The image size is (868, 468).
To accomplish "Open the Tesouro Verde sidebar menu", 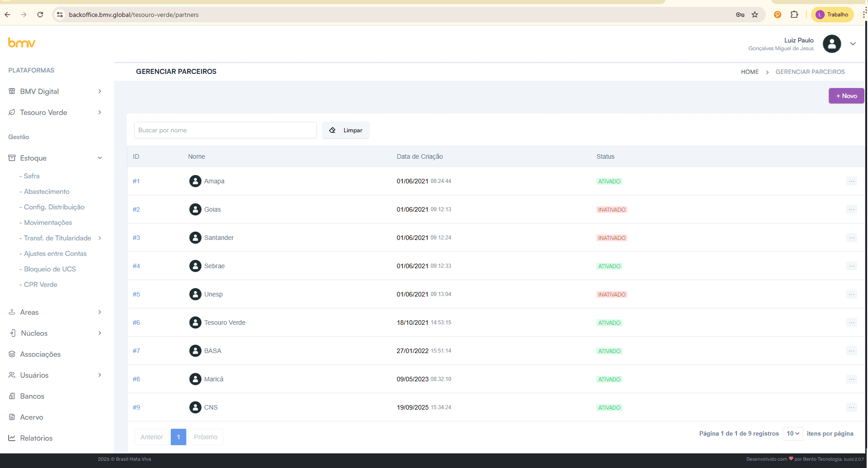I will tap(43, 112).
